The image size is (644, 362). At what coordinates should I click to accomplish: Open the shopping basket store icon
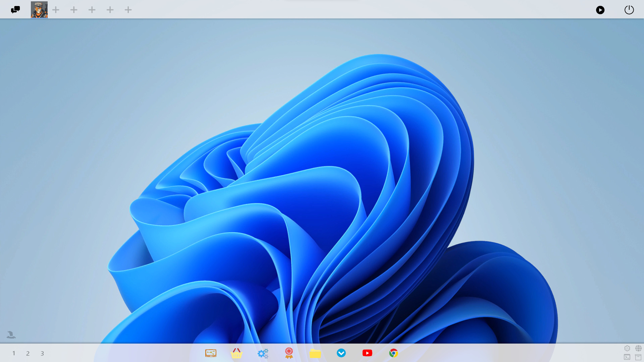[x=237, y=353]
